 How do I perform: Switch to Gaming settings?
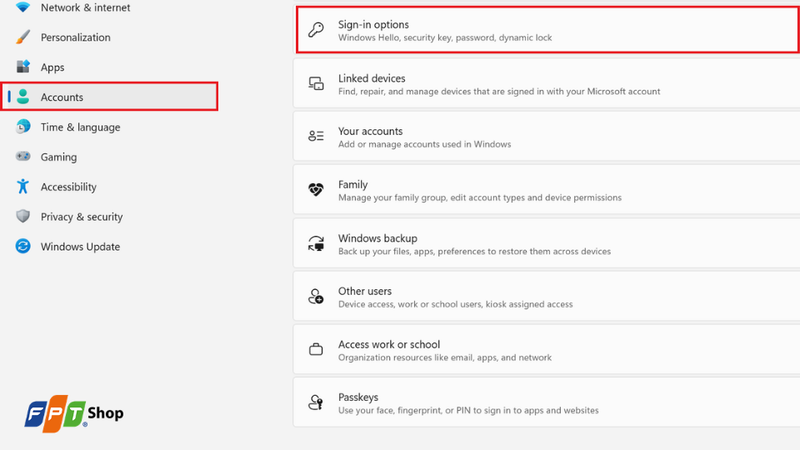click(x=59, y=157)
